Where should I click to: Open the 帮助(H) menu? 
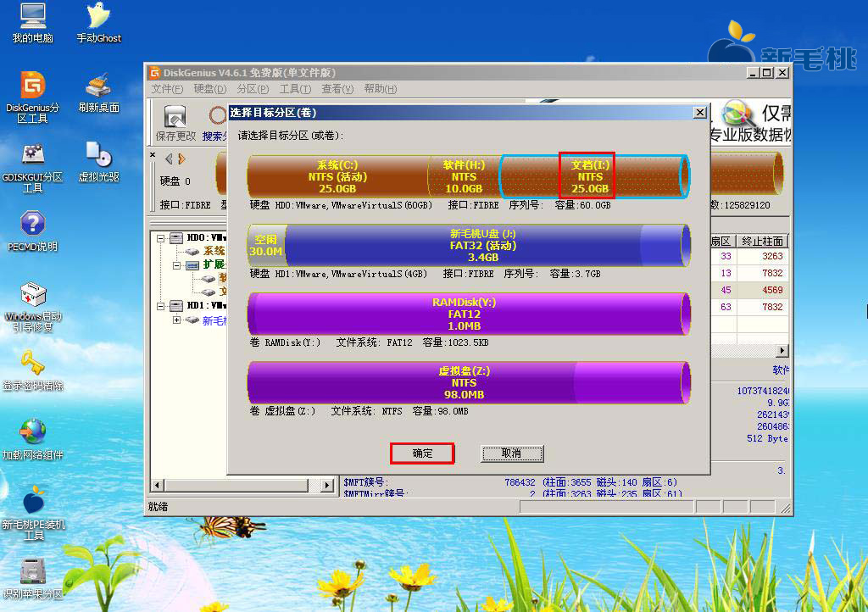coord(381,89)
